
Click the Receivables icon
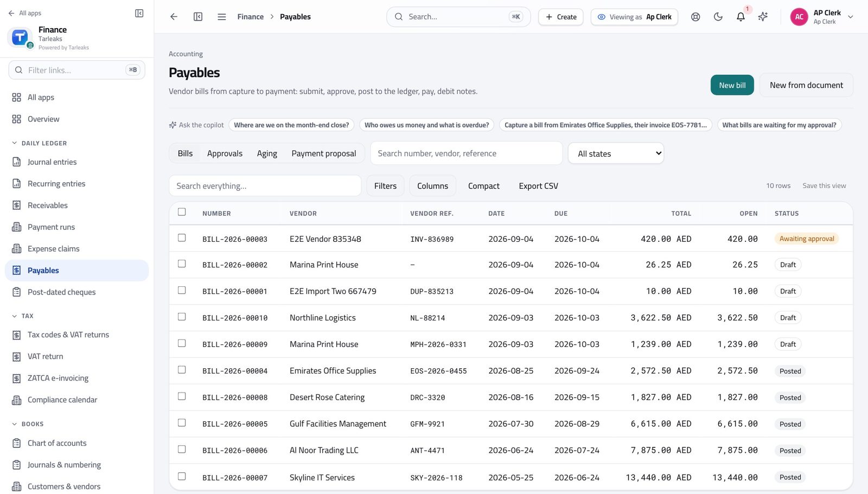(x=17, y=206)
